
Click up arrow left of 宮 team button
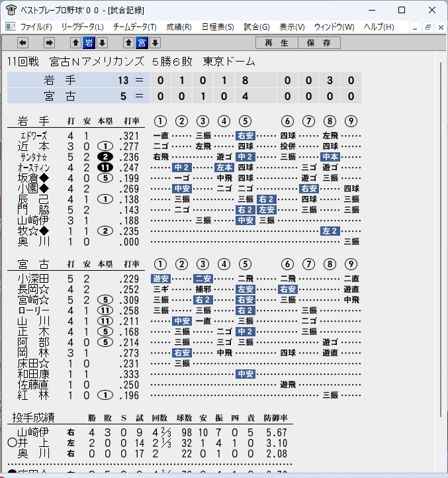tap(128, 43)
